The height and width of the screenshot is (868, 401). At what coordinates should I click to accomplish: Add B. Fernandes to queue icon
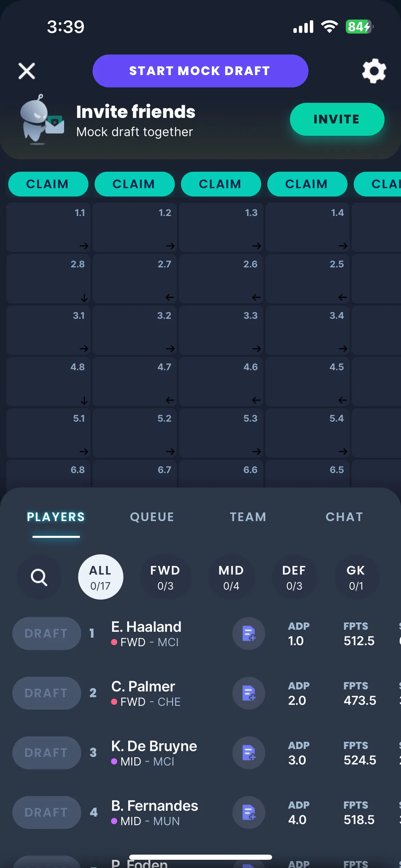pyautogui.click(x=249, y=812)
